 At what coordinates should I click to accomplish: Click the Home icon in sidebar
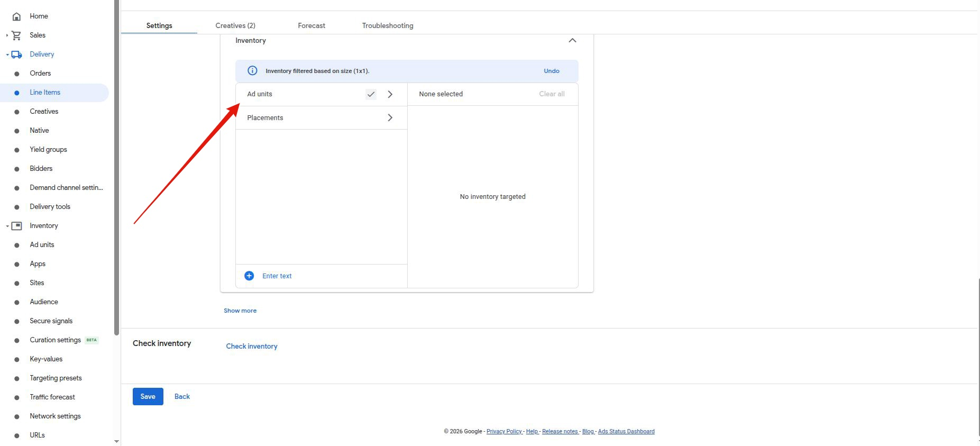click(16, 16)
